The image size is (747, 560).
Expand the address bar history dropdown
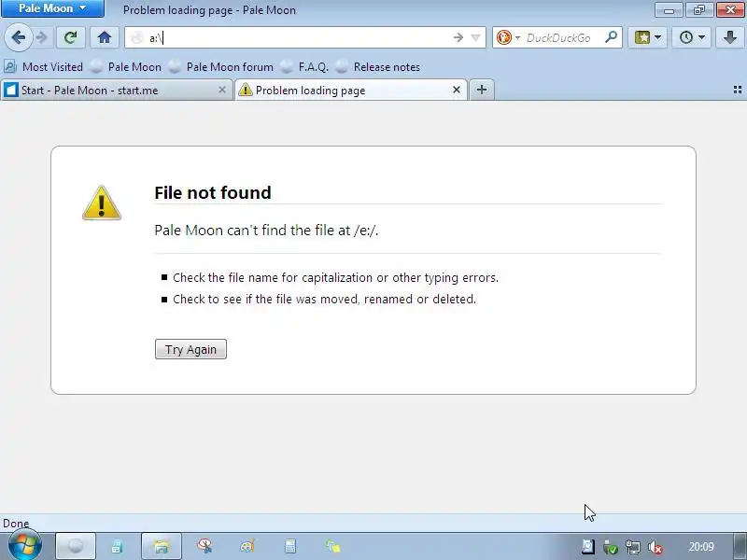[x=475, y=37]
